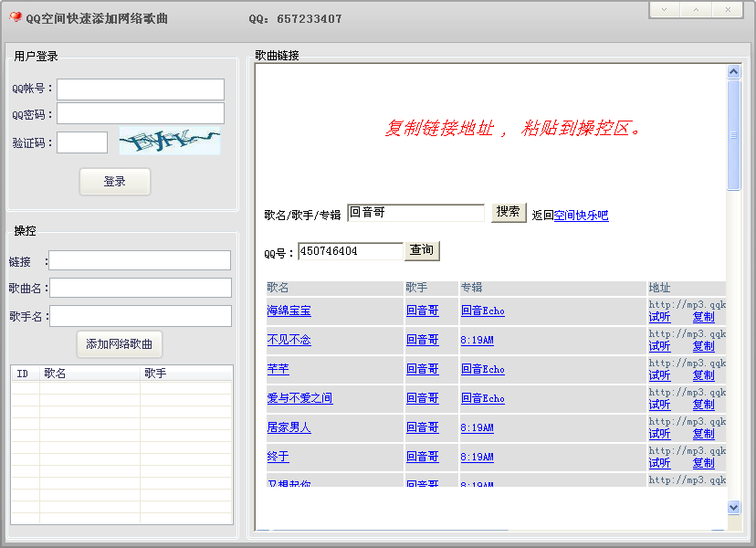Viewport: 756px width, 548px height.
Task: Click the scroll up arrow of song panel
Action: (x=733, y=72)
